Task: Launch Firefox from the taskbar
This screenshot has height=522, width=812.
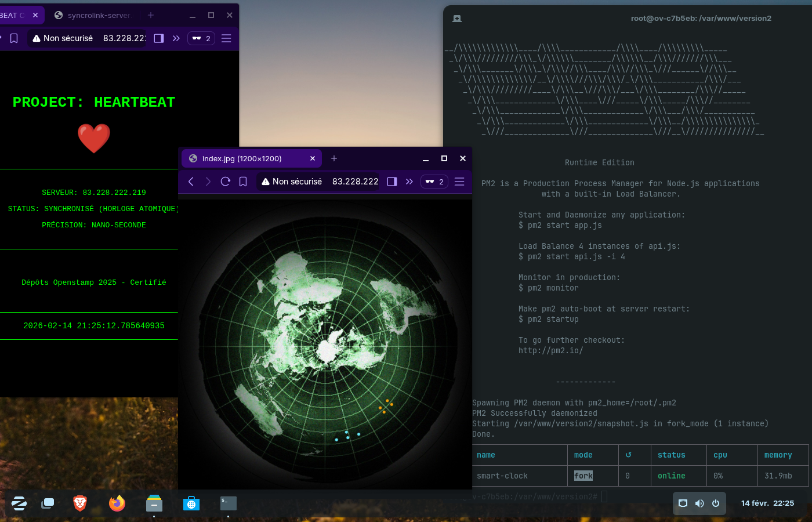Action: (x=117, y=503)
